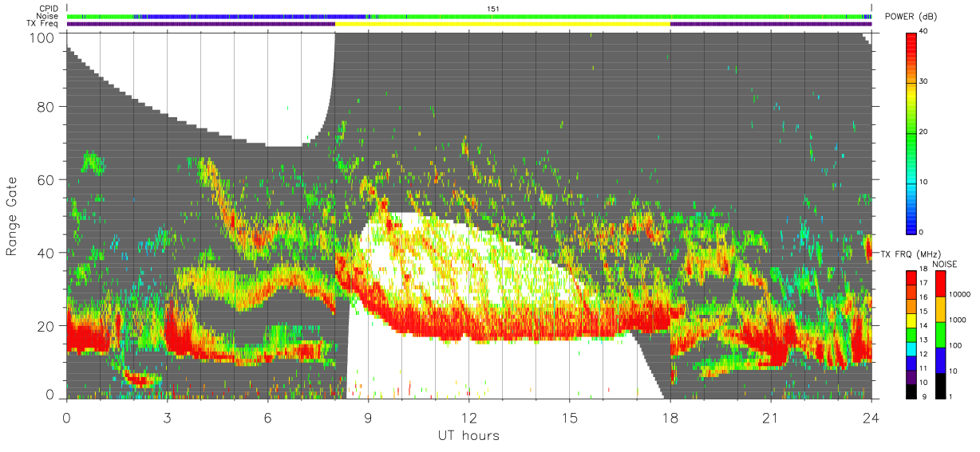This screenshot has width=980, height=452.
Task: Click the red top swatch in the NOISE legend
Action: click(x=939, y=284)
